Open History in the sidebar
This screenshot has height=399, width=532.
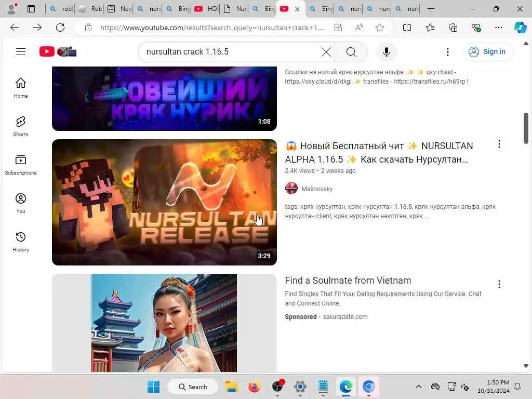pos(21,242)
